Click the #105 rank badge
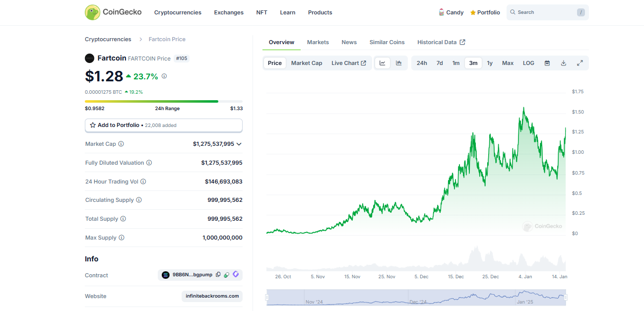Viewport: 644px width, 311px height. (x=182, y=59)
